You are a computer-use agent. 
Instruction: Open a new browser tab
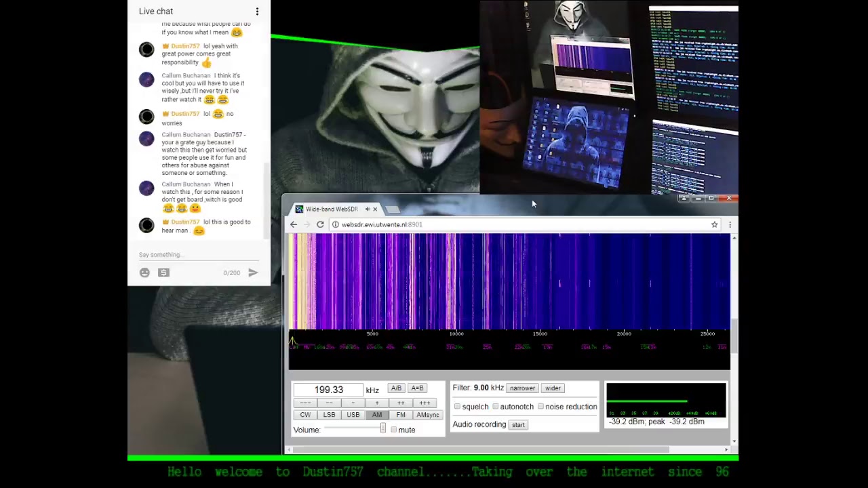[393, 209]
